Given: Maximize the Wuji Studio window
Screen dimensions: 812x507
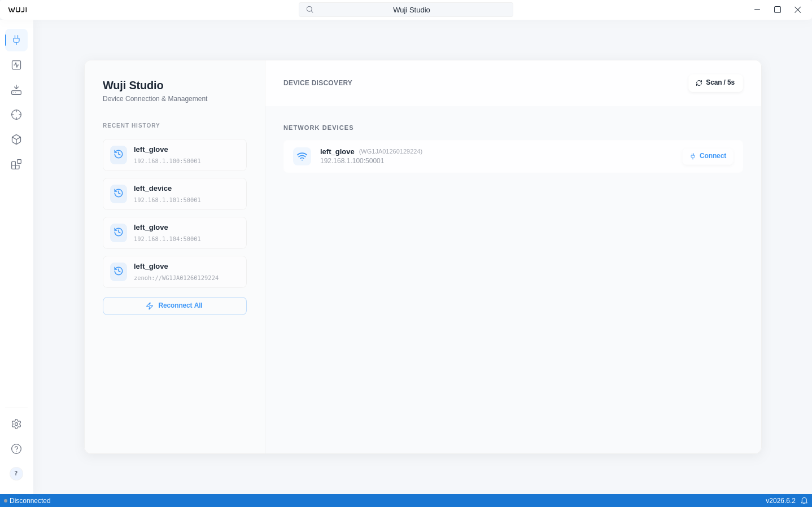Looking at the screenshot, I should (x=778, y=10).
